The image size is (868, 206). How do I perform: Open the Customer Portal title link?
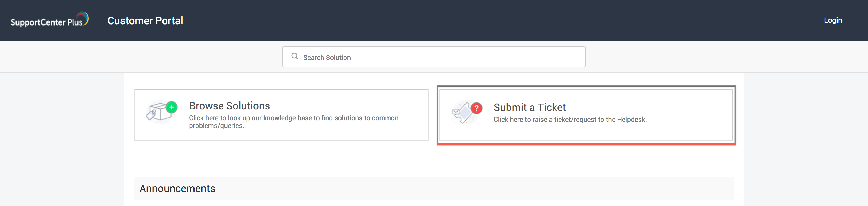tap(145, 21)
